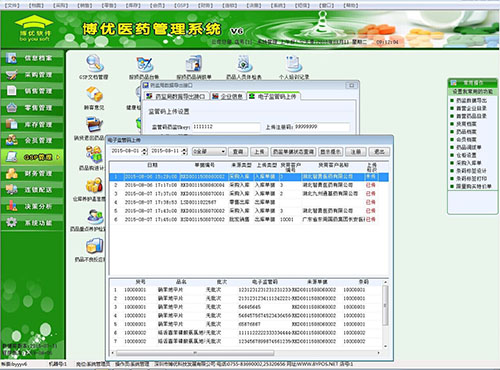Open the 采购 menu
Image resolution: width=500 pixels, height=370 pixels.
click(60, 5)
